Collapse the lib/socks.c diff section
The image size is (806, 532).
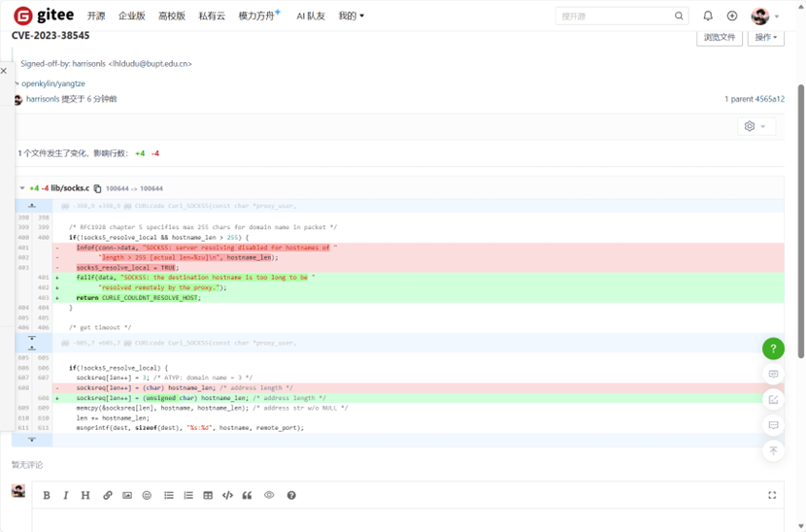[x=22, y=188]
